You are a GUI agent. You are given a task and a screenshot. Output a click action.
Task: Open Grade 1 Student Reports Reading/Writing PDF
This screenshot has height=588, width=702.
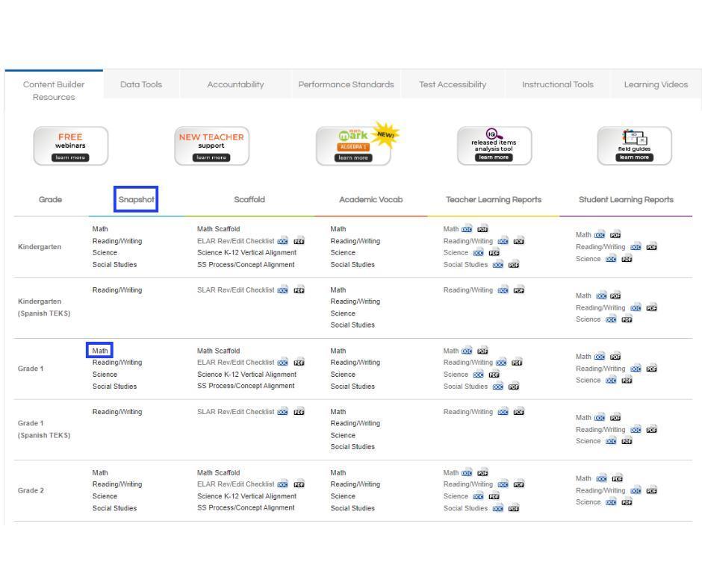651,368
